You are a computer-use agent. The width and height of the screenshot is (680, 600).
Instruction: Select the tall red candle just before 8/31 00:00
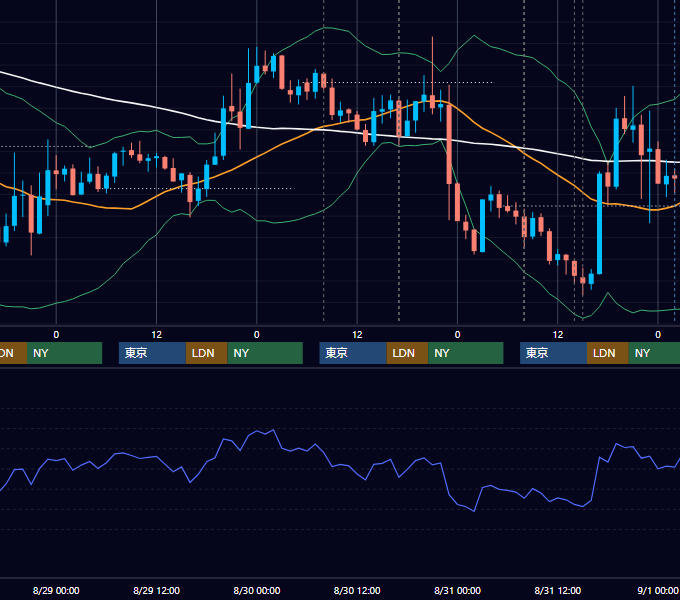point(449,144)
